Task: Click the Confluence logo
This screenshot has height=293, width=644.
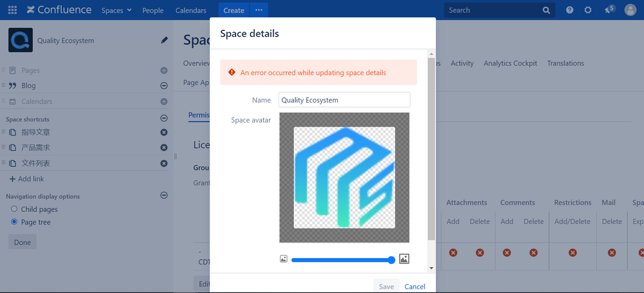Action: (59, 10)
